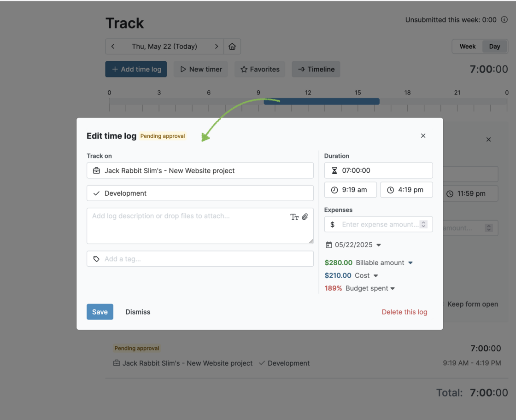Click the Add a tag input field
The height and width of the screenshot is (420, 516).
coord(200,259)
